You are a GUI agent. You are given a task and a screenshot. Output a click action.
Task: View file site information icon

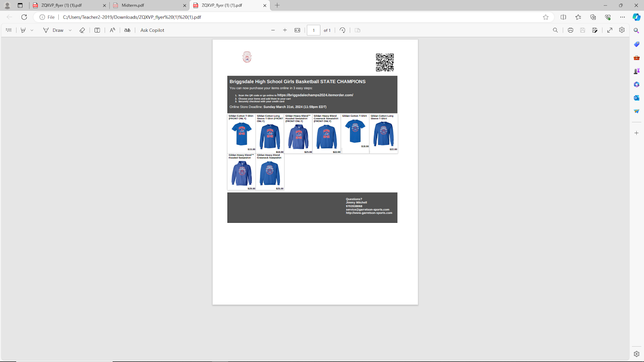click(42, 17)
